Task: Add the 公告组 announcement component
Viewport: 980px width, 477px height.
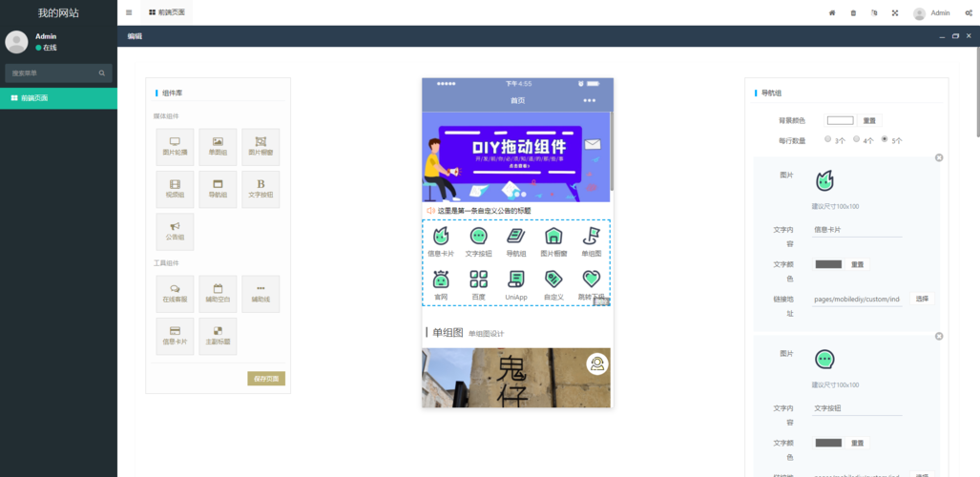Action: pos(175,231)
